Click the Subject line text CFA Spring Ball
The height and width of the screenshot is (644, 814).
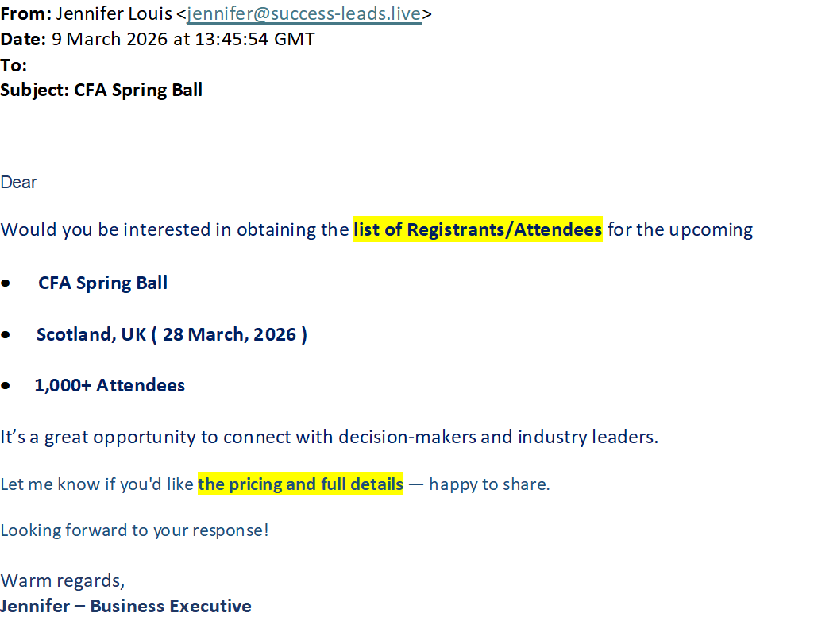pyautogui.click(x=138, y=90)
